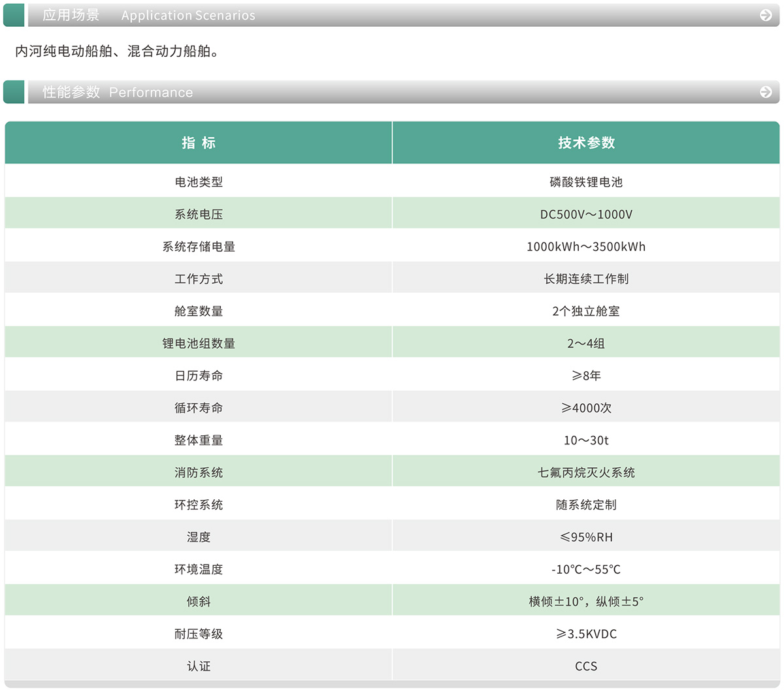The height and width of the screenshot is (690, 784).
Task: Select the CCS certification cell
Action: tap(586, 666)
